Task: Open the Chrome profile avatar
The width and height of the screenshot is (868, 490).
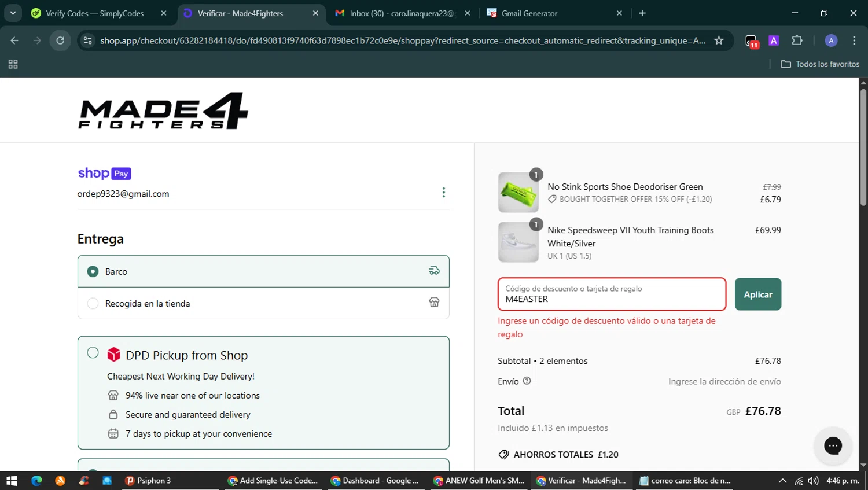Action: coord(831,40)
